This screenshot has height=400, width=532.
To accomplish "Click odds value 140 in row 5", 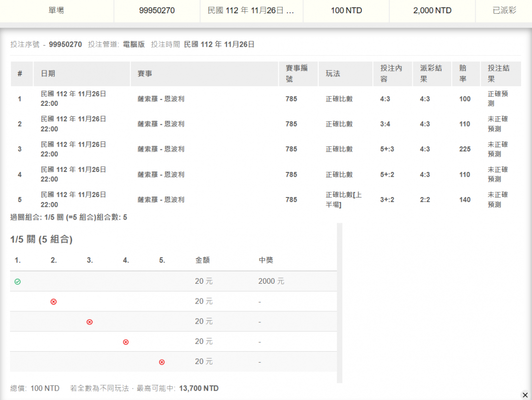I will pos(465,200).
